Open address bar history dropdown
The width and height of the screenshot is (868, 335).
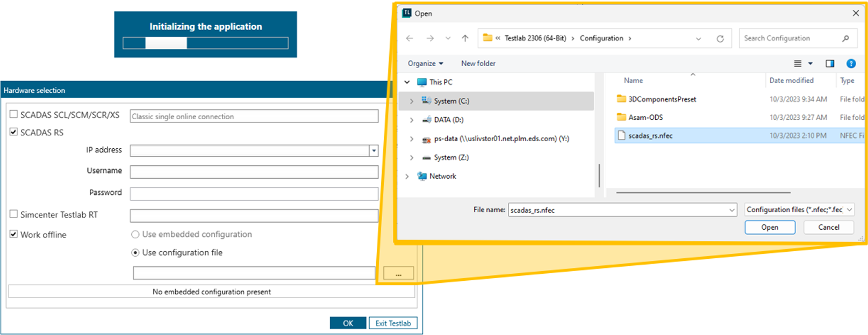point(698,39)
